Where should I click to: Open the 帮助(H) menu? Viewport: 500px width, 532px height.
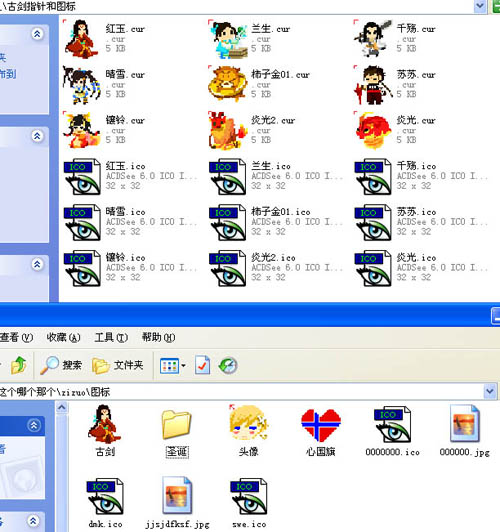click(x=158, y=337)
